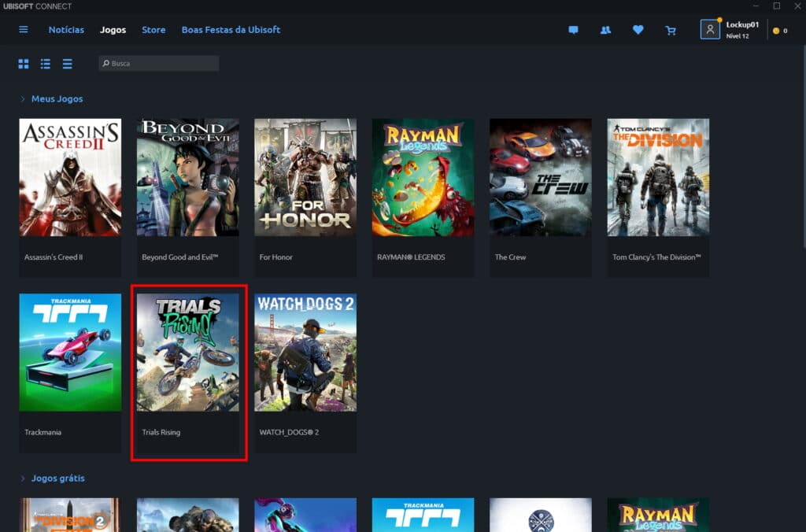Open Trackmania in Meus Jogos
This screenshot has width=806, height=532.
tap(70, 352)
